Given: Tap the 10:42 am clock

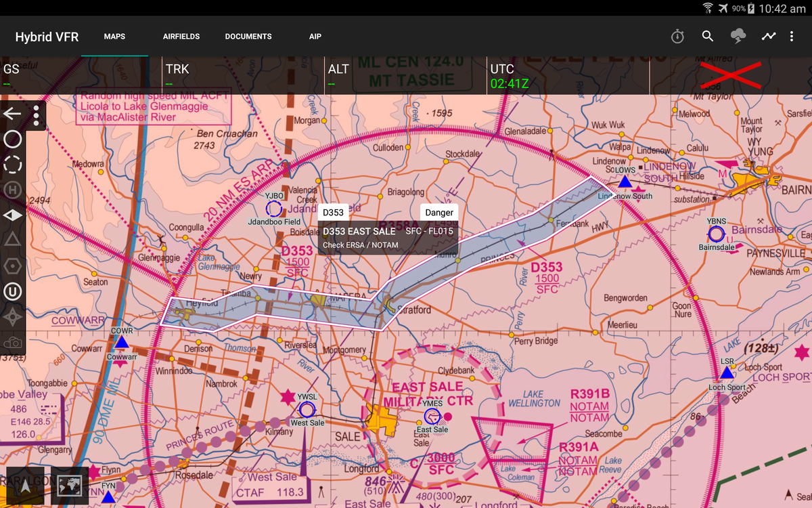Looking at the screenshot, I should (x=782, y=8).
